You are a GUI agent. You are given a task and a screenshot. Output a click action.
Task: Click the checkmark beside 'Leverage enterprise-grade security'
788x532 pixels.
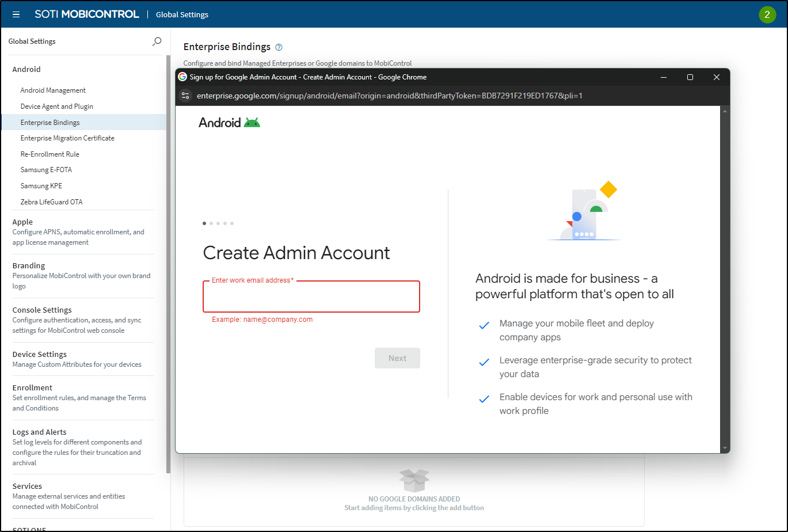tap(484, 360)
